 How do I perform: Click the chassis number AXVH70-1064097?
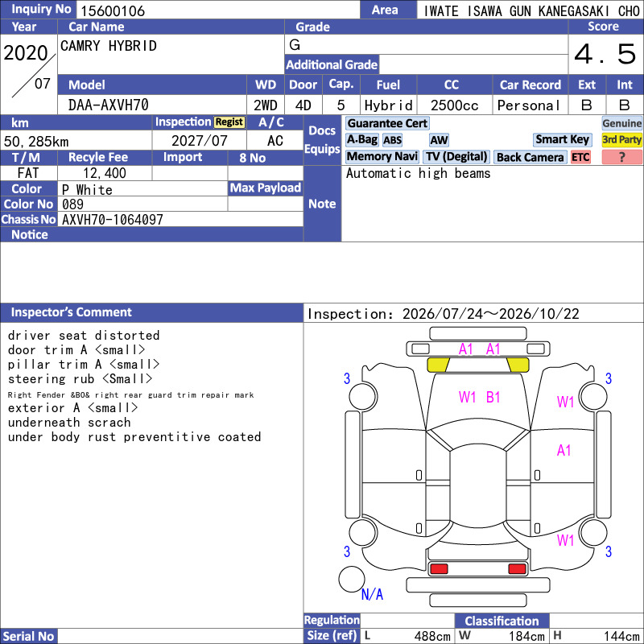(x=113, y=220)
